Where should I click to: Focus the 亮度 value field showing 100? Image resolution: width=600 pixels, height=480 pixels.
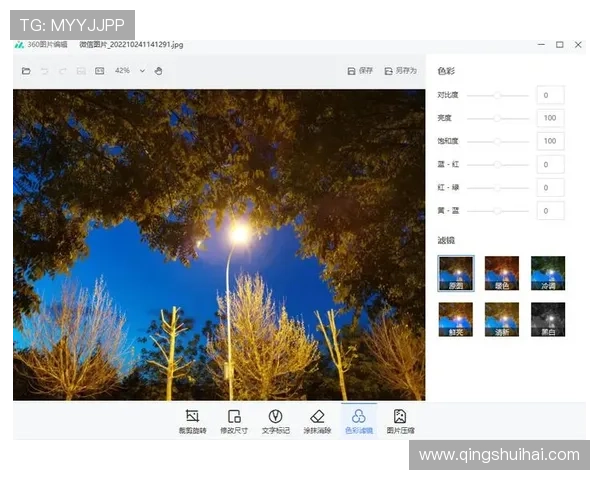pos(550,118)
